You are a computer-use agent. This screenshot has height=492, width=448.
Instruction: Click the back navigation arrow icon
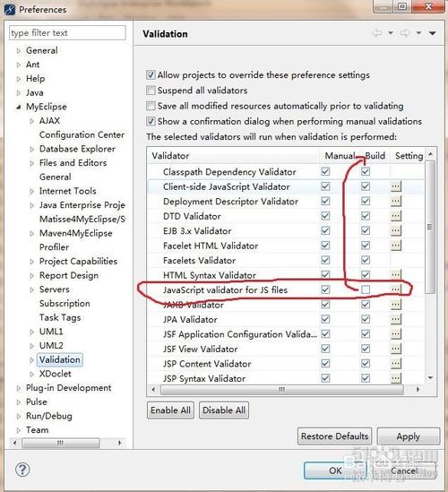376,33
